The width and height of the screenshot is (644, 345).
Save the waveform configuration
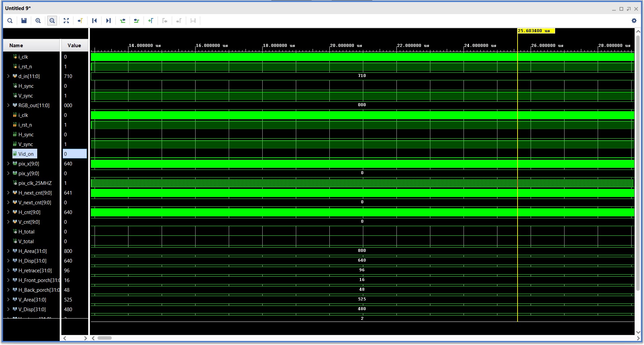(x=23, y=20)
